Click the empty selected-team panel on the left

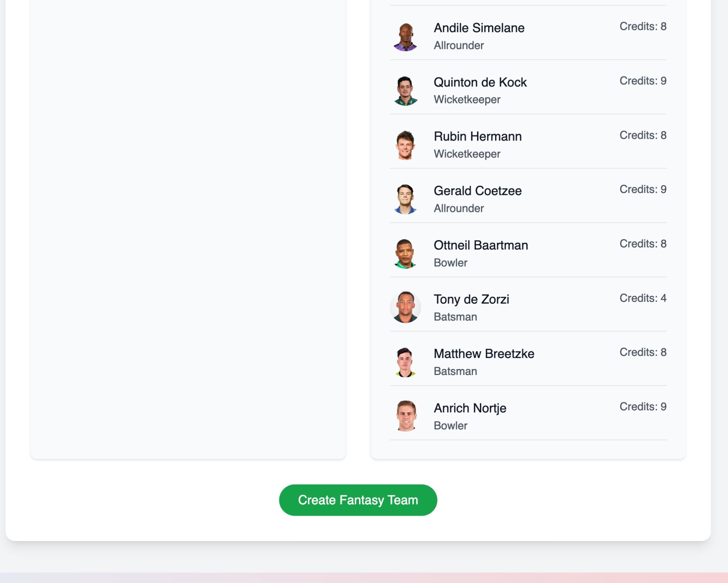(x=188, y=228)
